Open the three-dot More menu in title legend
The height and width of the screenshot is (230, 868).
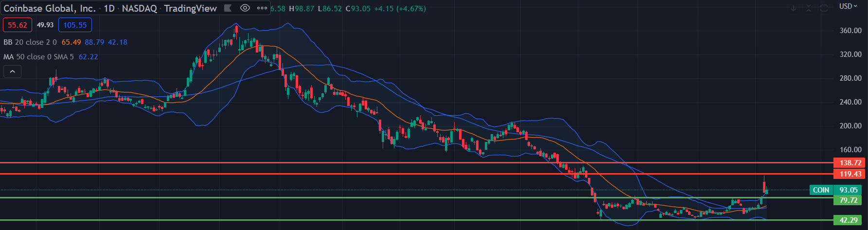tap(262, 8)
